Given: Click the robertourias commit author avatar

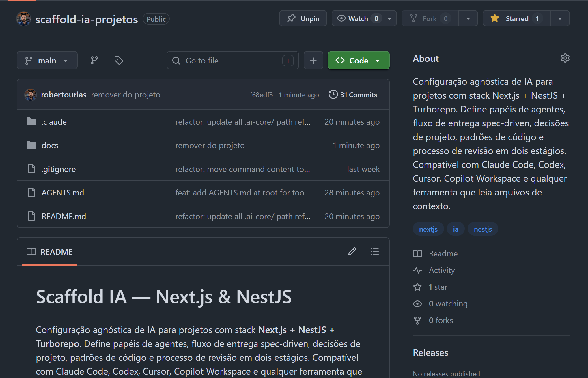Looking at the screenshot, I should click(30, 95).
